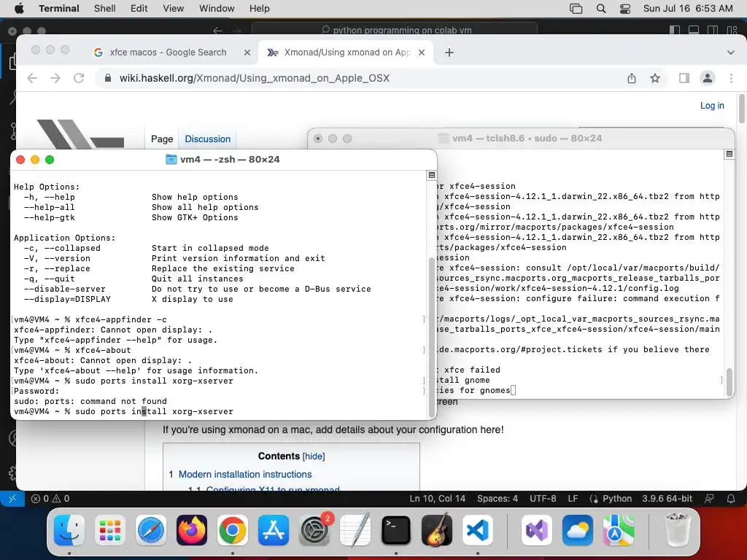Bookmark this page with the star icon
The image size is (747, 560).
tap(655, 78)
